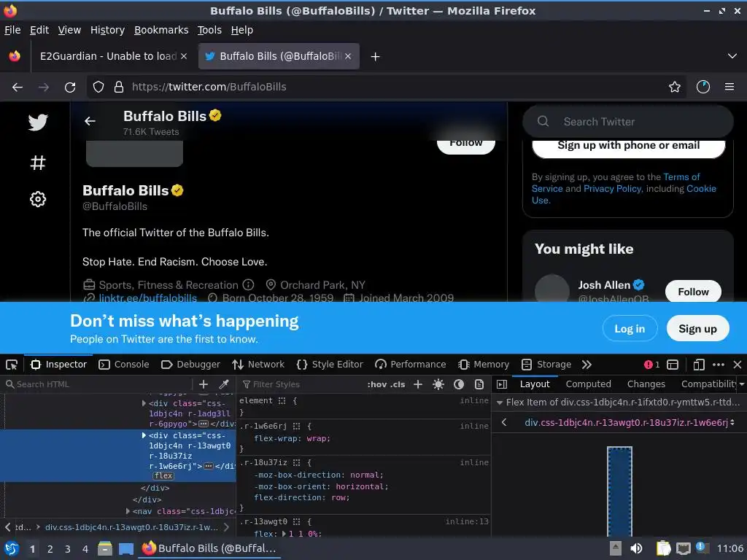Click the Twitter bird home logo
Screen dimensions: 747x560
38,122
